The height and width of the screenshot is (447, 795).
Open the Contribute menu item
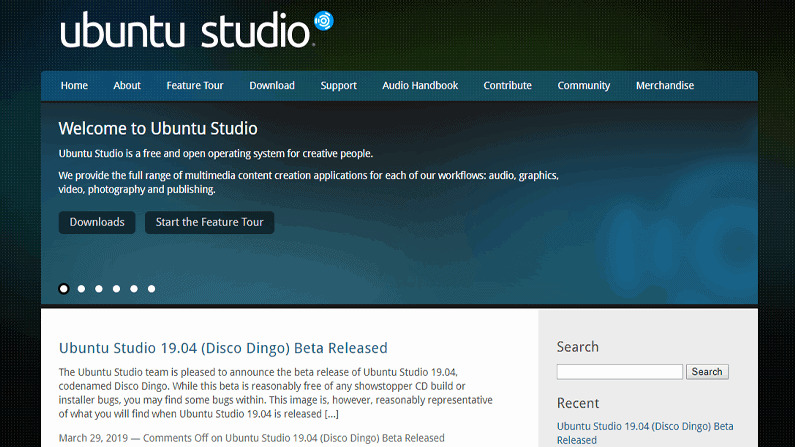coord(508,86)
